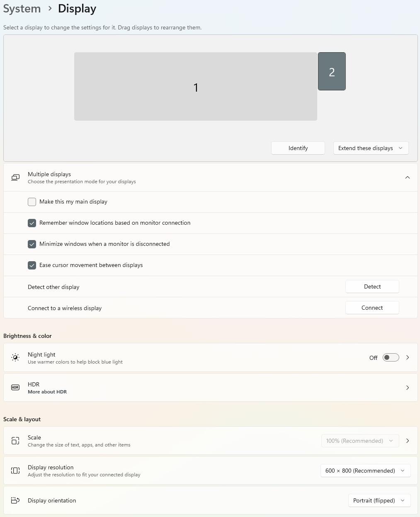
Task: Turn on the Night light toggle
Action: point(391,357)
